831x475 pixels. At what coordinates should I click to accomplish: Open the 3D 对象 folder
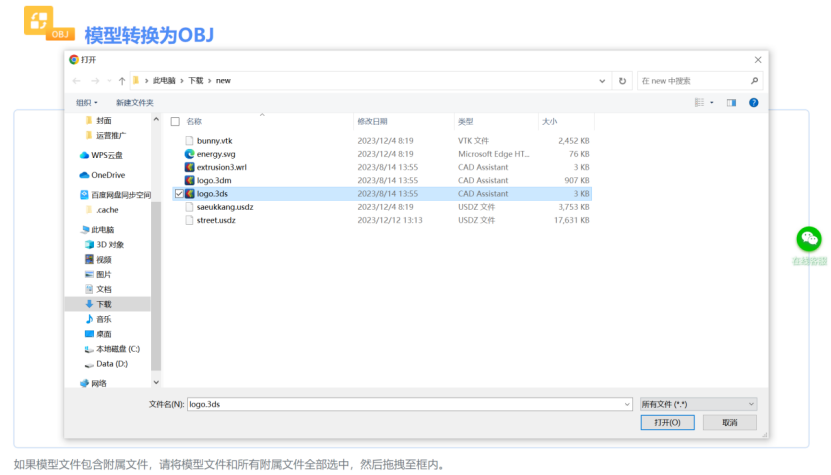point(105,244)
